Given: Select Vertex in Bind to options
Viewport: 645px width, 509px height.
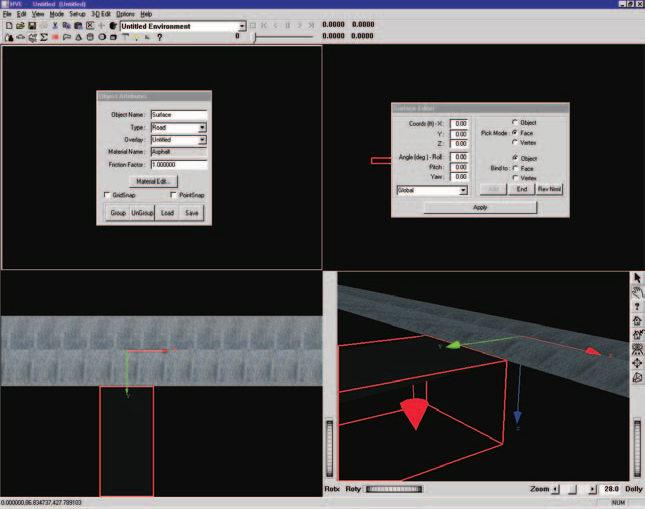Looking at the screenshot, I should click(x=515, y=178).
